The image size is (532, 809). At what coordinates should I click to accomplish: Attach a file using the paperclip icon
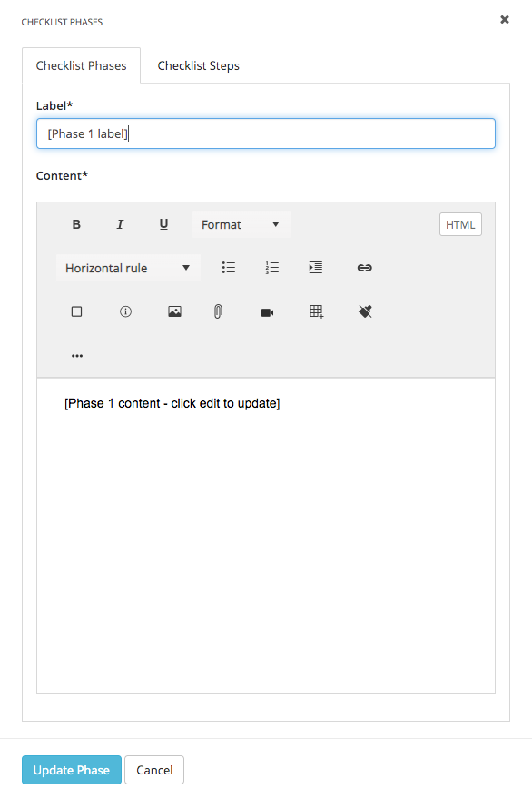point(218,311)
